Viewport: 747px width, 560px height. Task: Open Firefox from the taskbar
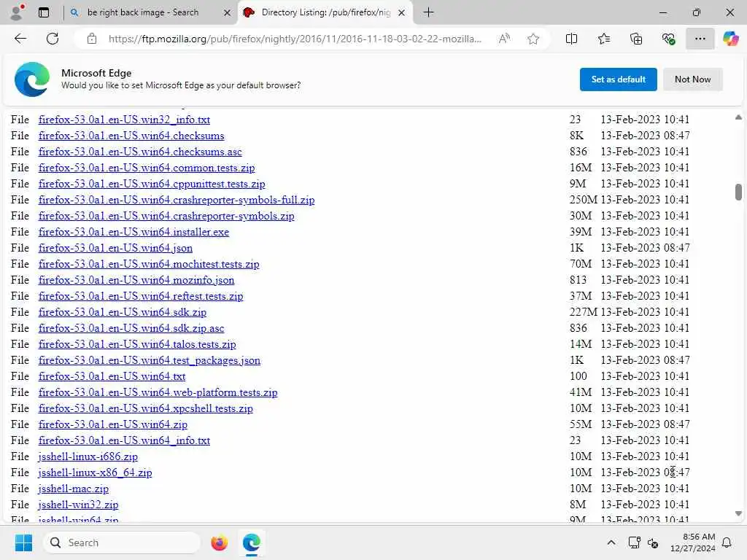(219, 542)
